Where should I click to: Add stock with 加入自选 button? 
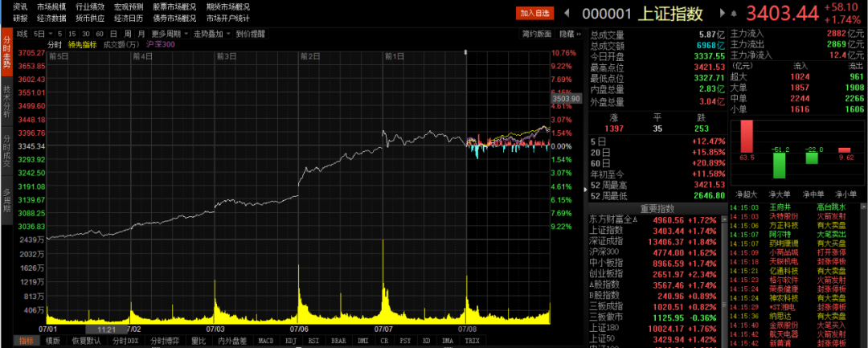point(536,14)
